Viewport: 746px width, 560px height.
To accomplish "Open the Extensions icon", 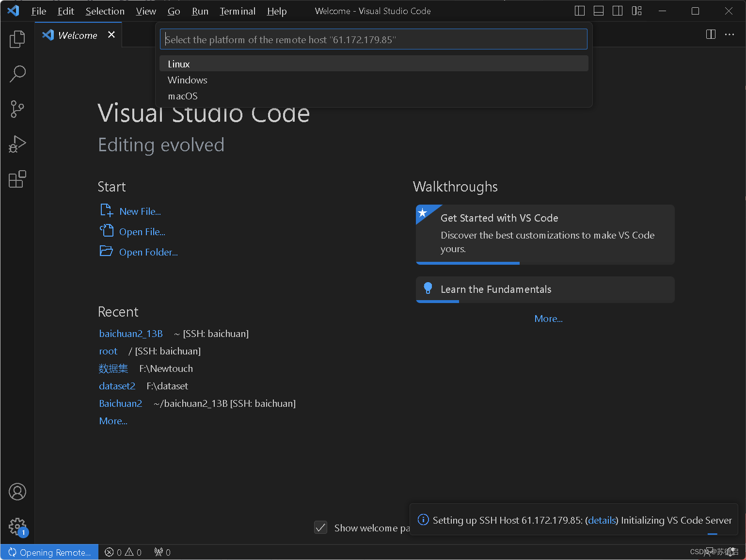I will click(x=17, y=179).
